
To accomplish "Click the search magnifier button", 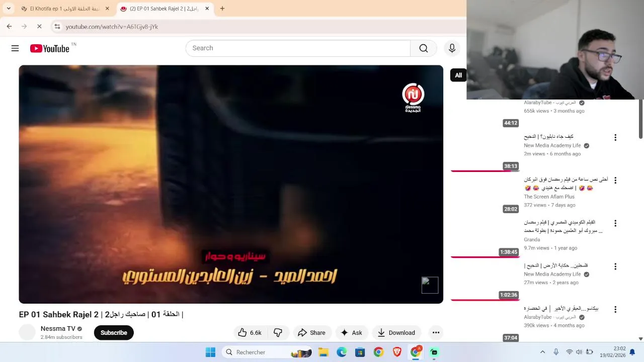I will coord(424,48).
